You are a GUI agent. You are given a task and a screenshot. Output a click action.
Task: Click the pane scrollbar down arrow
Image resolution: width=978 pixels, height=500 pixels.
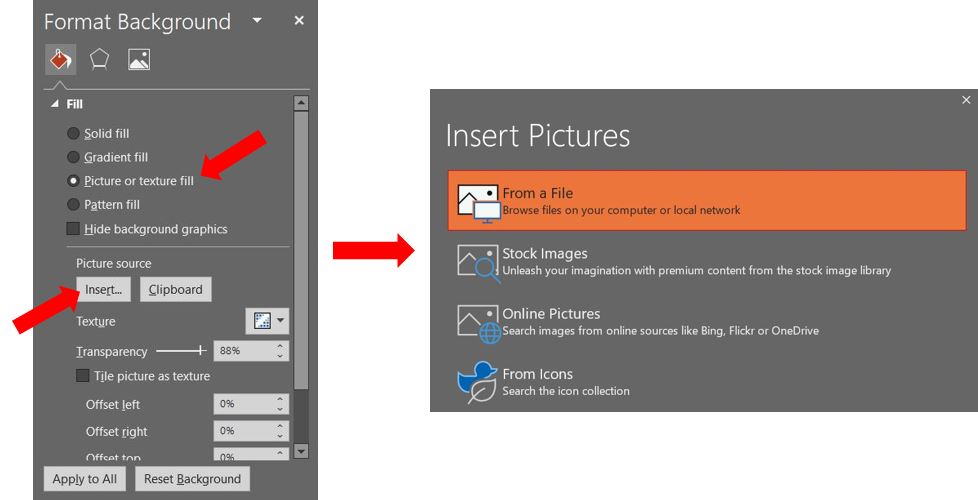click(x=301, y=451)
